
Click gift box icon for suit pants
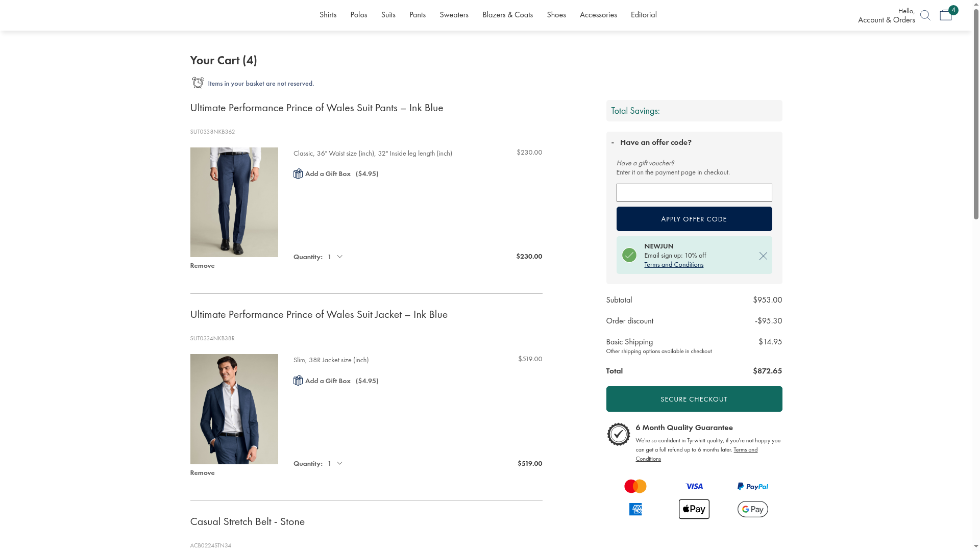(298, 174)
